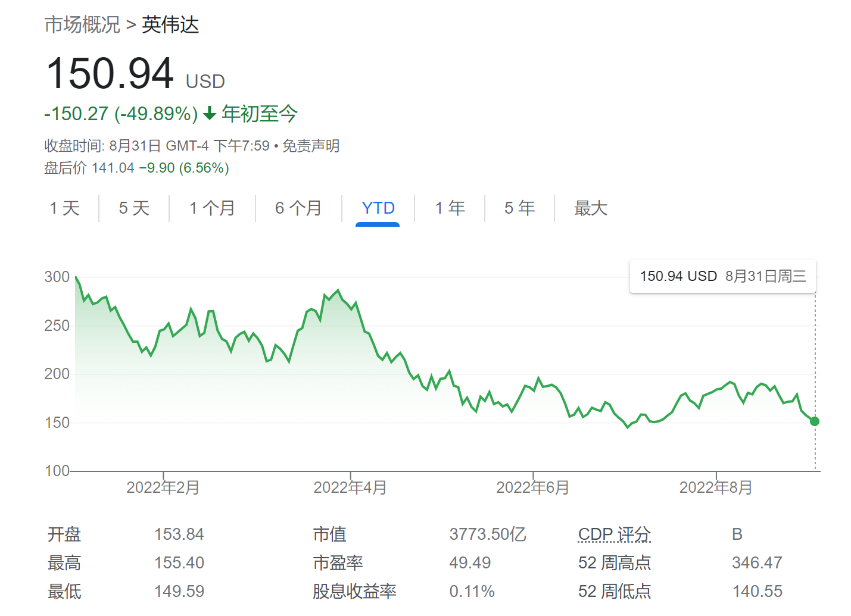Click the 最高 value 155.40
The width and height of the screenshot is (851, 616).
179,563
